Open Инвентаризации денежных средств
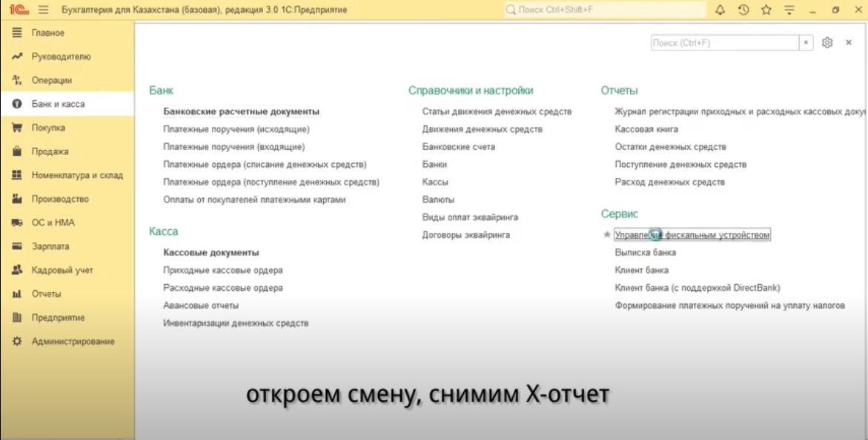868x440 pixels. click(x=236, y=323)
